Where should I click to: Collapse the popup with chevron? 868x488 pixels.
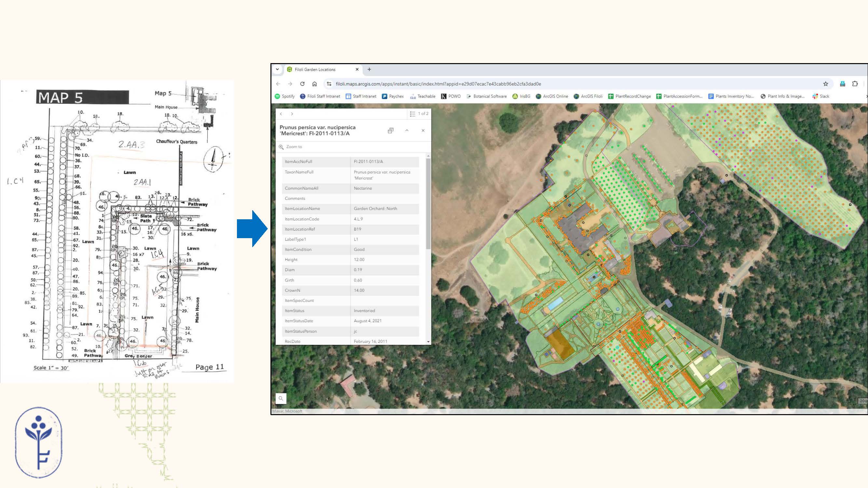click(x=407, y=130)
